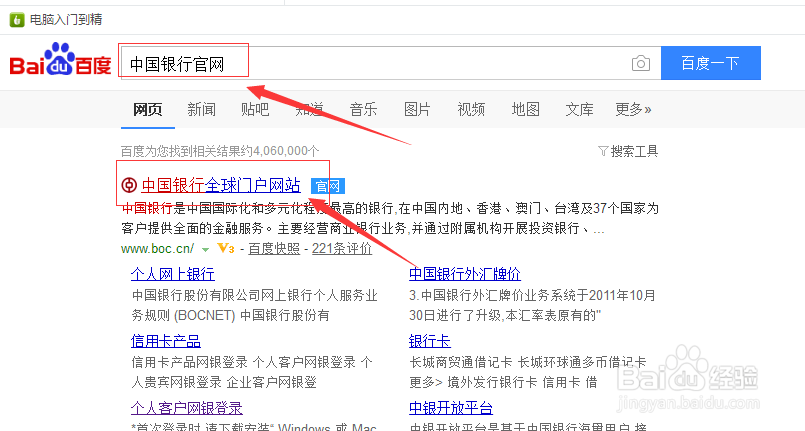The width and height of the screenshot is (805, 431).
Task: Click the Bank of China red logo icon
Action: pos(129,185)
